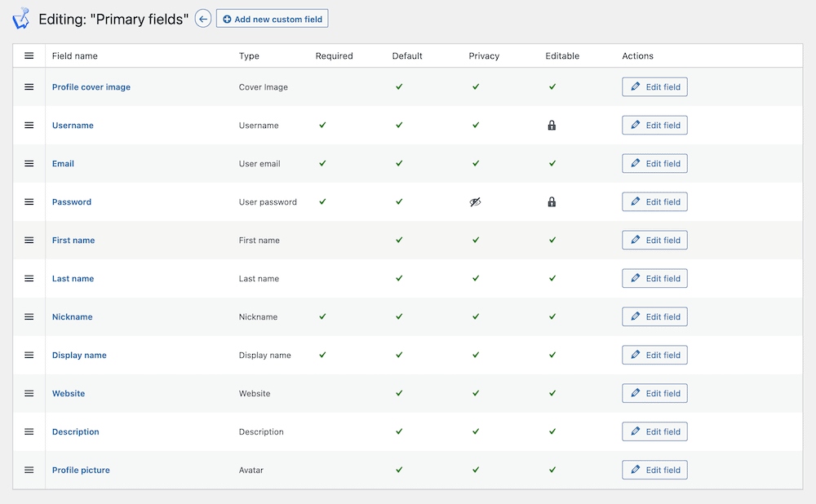
Task: Click the Default checkmark for Profile cover image
Action: click(x=399, y=87)
